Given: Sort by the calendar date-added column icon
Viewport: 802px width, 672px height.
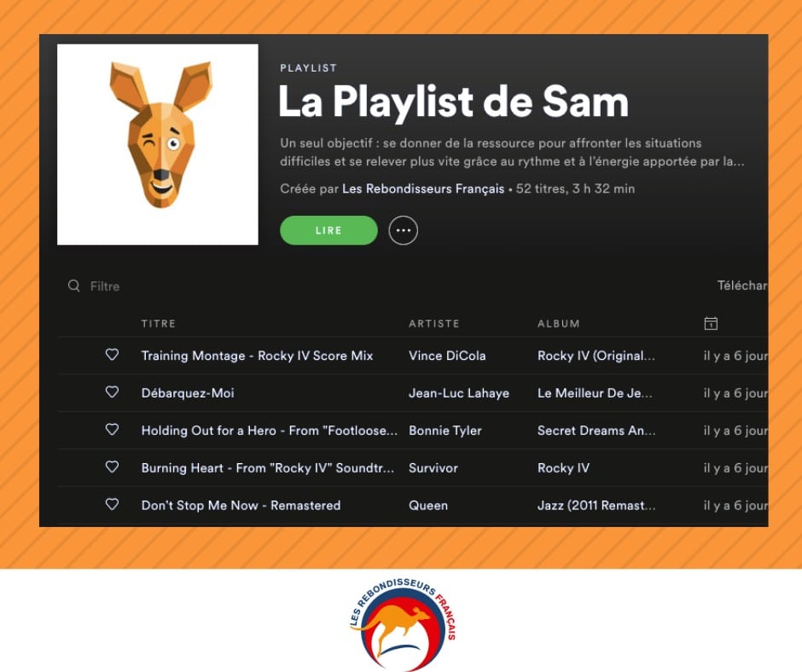Looking at the screenshot, I should pyautogui.click(x=711, y=323).
